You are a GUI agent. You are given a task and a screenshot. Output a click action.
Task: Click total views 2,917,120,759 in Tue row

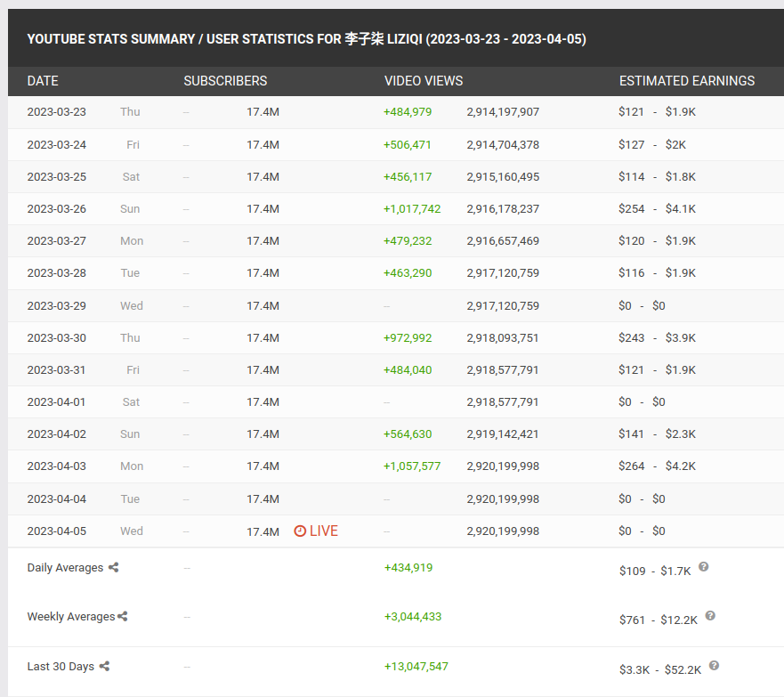(x=503, y=273)
